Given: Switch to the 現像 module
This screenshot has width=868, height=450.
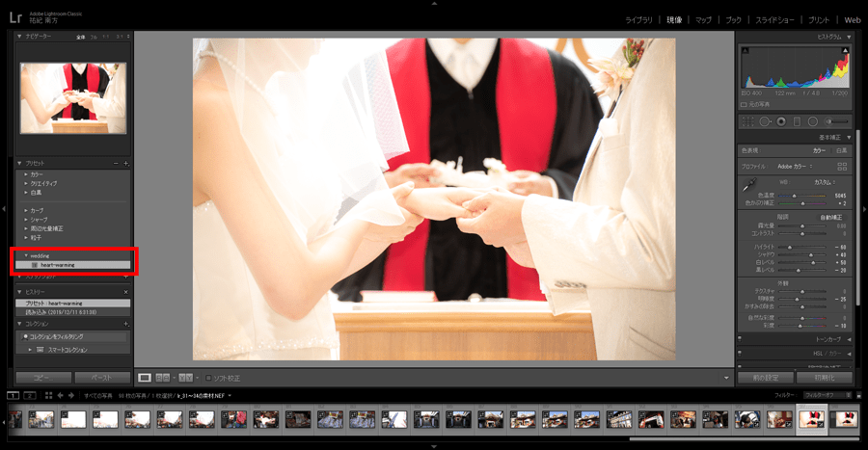Looking at the screenshot, I should 674,20.
